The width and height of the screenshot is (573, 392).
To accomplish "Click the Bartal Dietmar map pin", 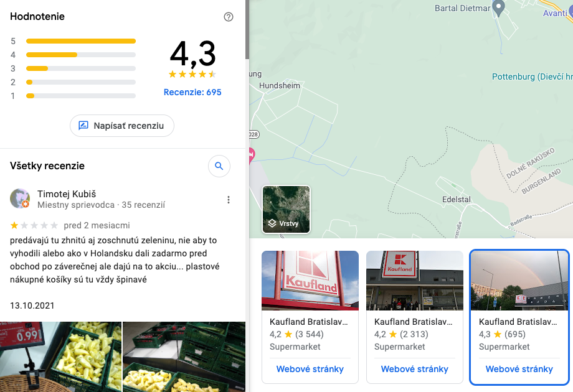I will click(x=498, y=7).
